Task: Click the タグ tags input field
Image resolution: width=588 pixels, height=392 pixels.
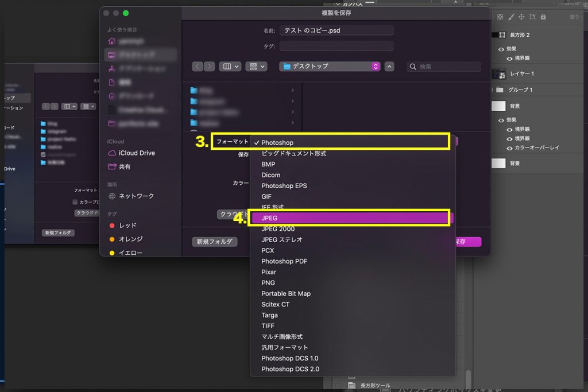Action: point(336,46)
